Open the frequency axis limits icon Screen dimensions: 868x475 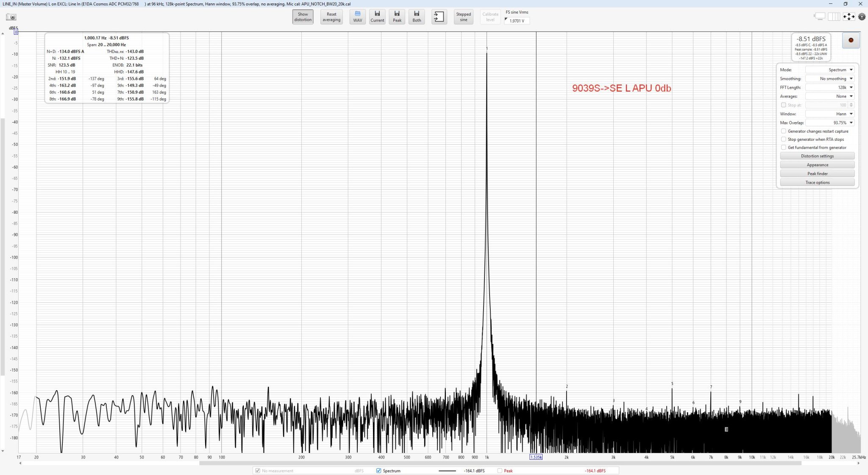(834, 17)
